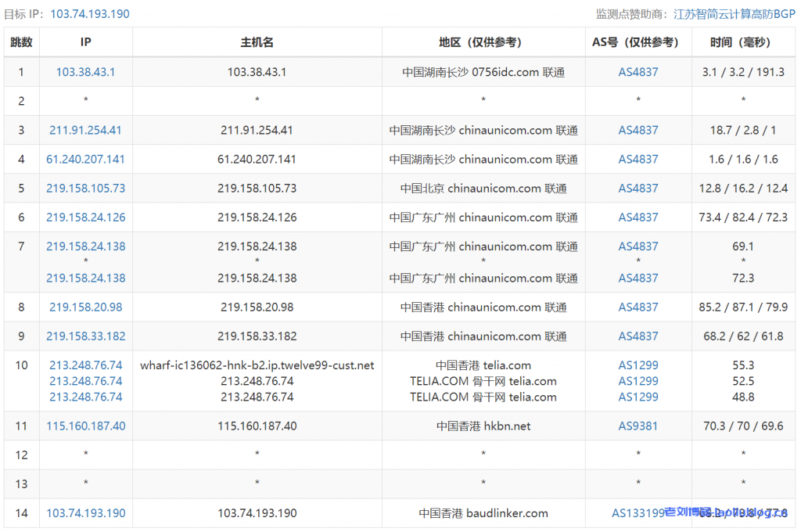
Task: Select IP link 219.158.24.126
Action: [x=85, y=217]
